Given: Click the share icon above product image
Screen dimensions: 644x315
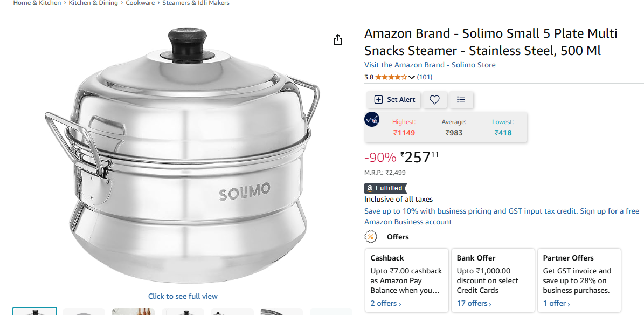Looking at the screenshot, I should click(338, 39).
